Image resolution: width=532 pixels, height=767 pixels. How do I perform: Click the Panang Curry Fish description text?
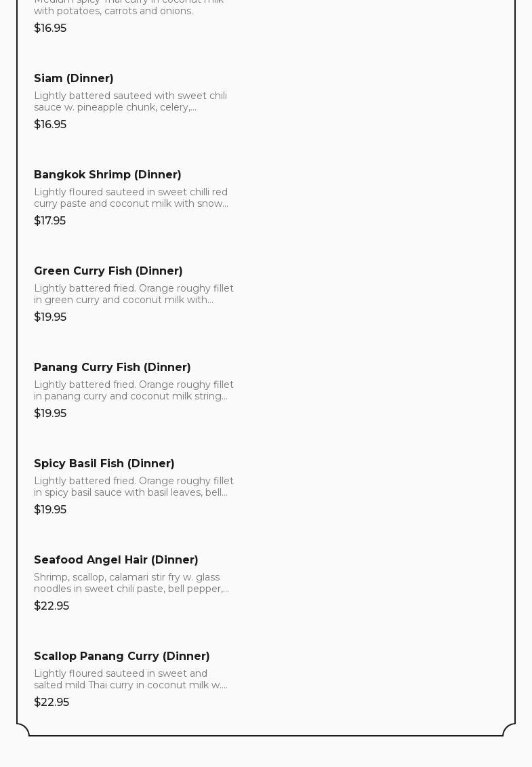click(x=134, y=391)
